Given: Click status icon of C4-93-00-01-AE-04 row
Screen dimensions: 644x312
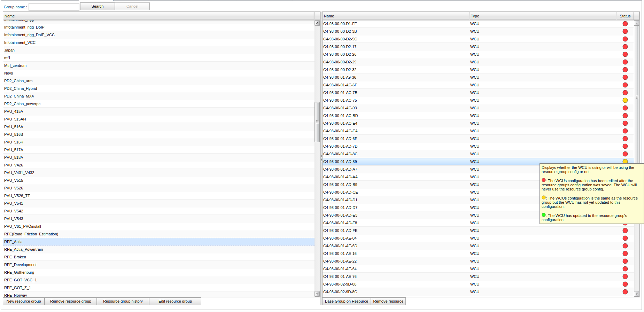Looking at the screenshot, I should point(625,238).
